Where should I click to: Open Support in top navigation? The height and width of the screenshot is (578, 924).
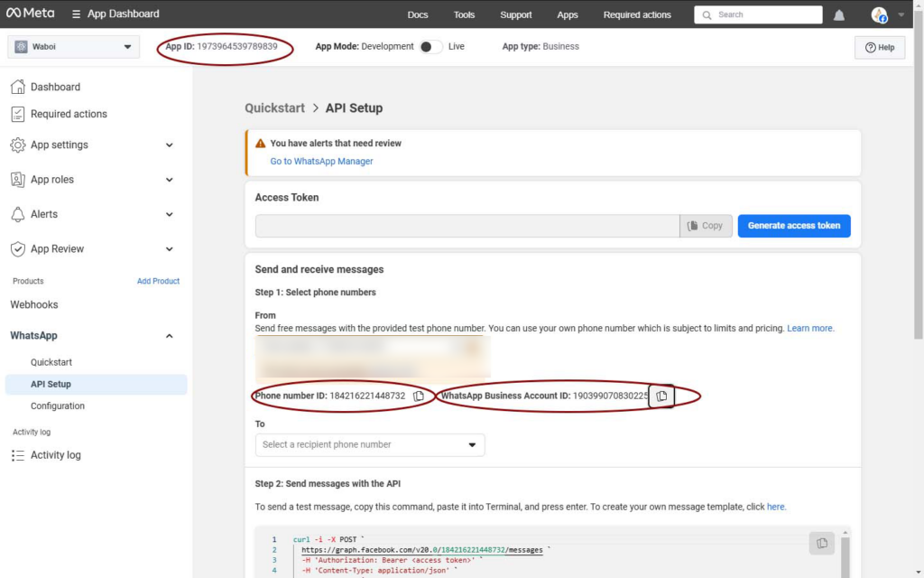click(515, 14)
